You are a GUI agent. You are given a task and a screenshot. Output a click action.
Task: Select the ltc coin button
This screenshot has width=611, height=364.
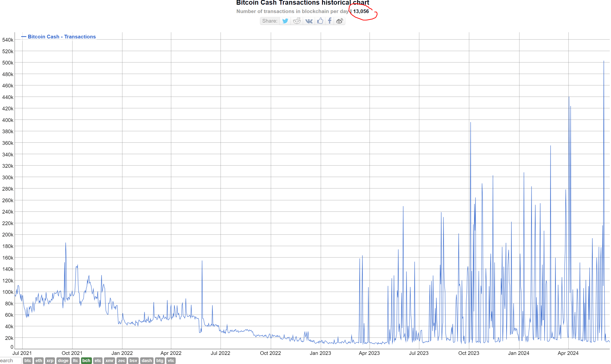pos(75,361)
